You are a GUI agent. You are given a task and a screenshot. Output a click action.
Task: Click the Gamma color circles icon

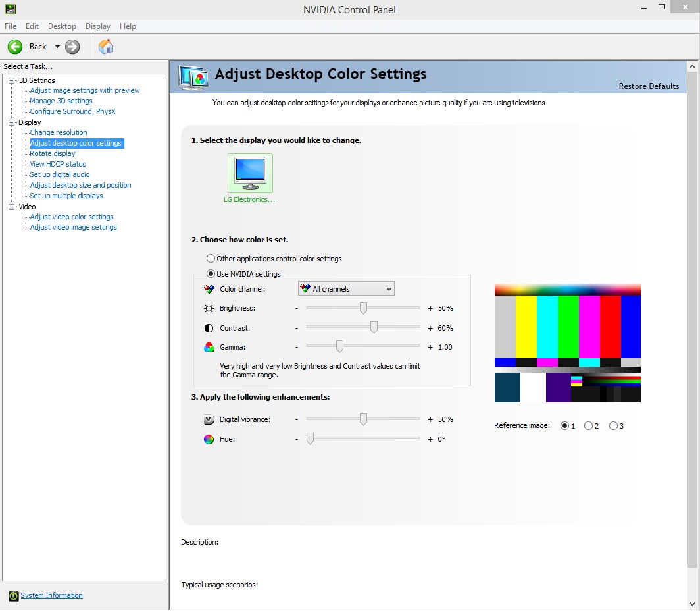[x=209, y=347]
